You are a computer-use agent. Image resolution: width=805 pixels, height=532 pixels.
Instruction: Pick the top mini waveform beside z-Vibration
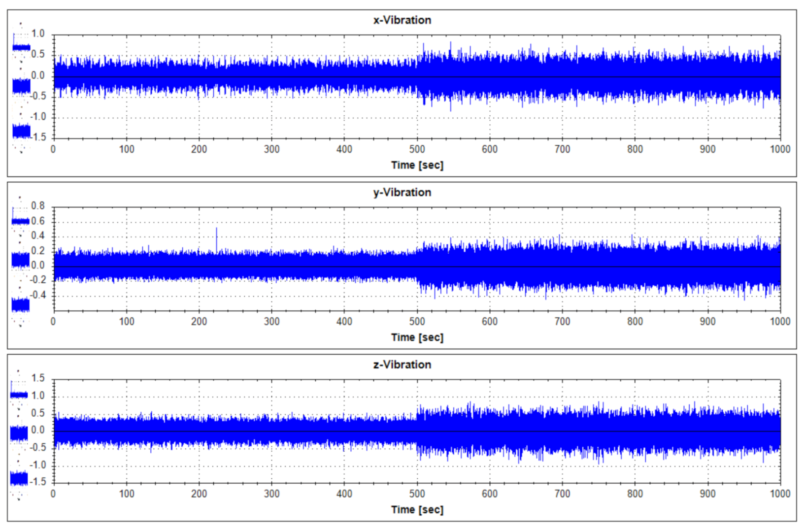(19, 395)
